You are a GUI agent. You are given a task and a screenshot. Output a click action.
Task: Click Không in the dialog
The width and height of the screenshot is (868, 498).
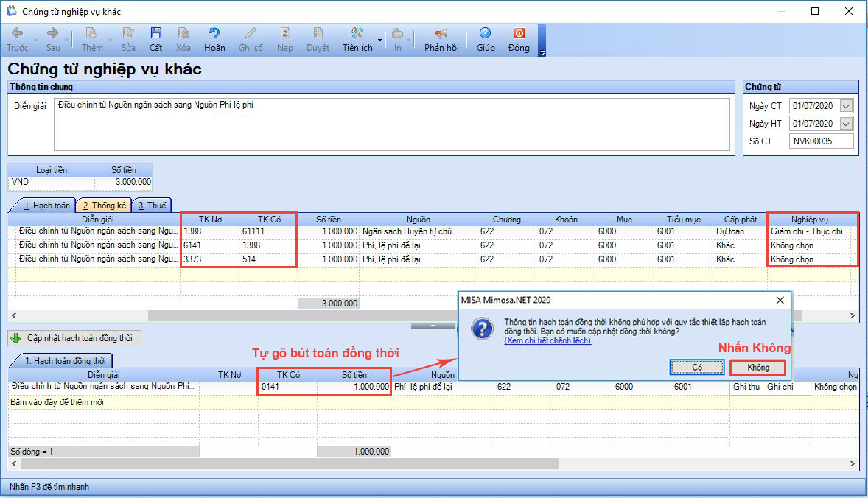757,367
